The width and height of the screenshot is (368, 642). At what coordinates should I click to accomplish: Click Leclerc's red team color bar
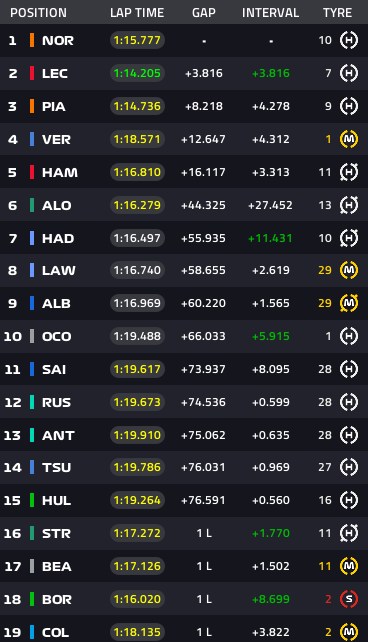point(32,73)
